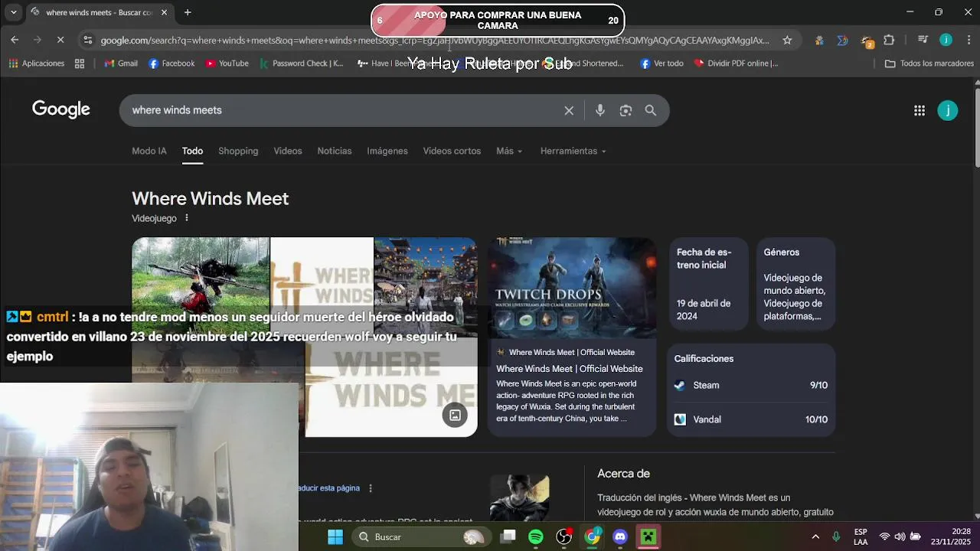Screen dimensions: 980x551
Task: Switch to Modo IA tab
Action: 149,151
